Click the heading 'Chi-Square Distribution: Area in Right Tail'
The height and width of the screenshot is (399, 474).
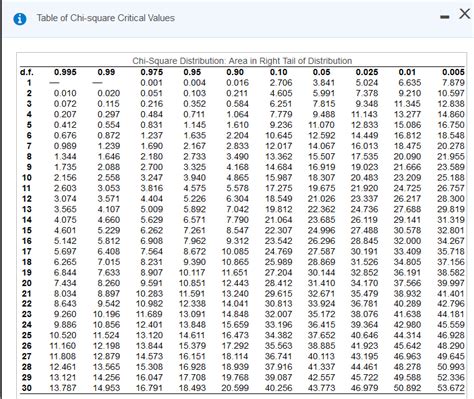242,61
